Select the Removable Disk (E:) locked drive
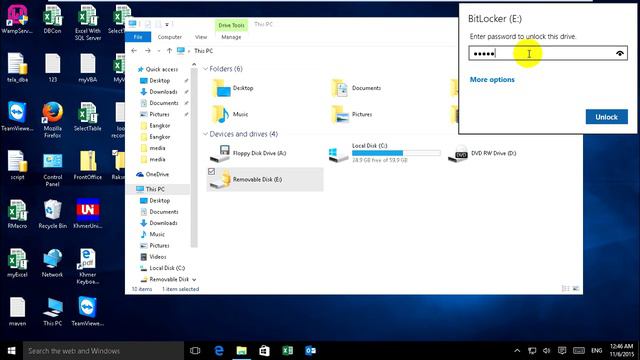The image size is (640, 360). tap(265, 180)
